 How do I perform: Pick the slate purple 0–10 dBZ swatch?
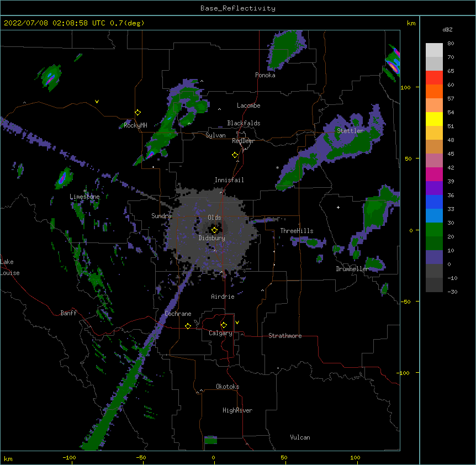pyautogui.click(x=434, y=257)
